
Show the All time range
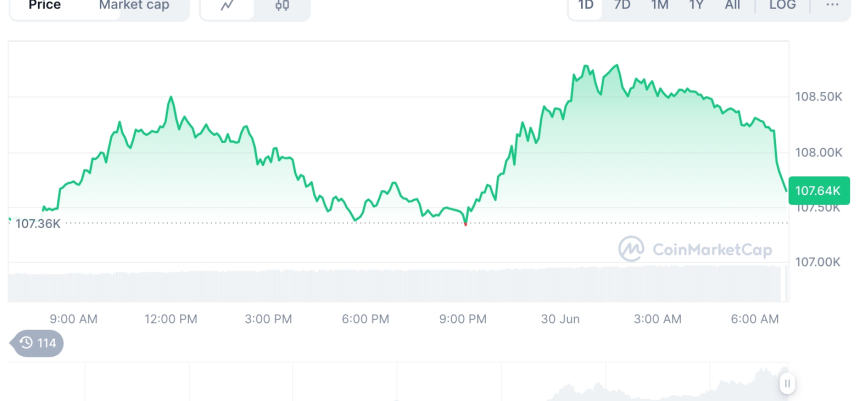coord(732,6)
